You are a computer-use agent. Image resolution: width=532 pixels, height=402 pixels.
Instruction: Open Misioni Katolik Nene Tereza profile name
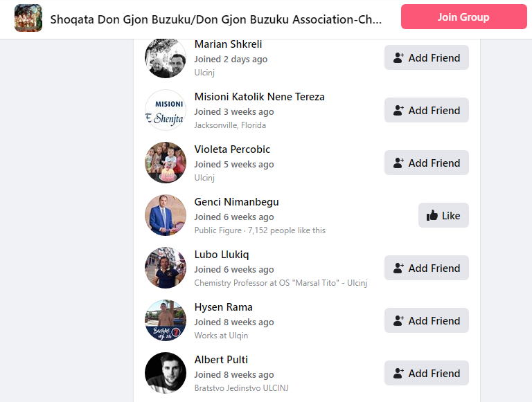pos(259,97)
